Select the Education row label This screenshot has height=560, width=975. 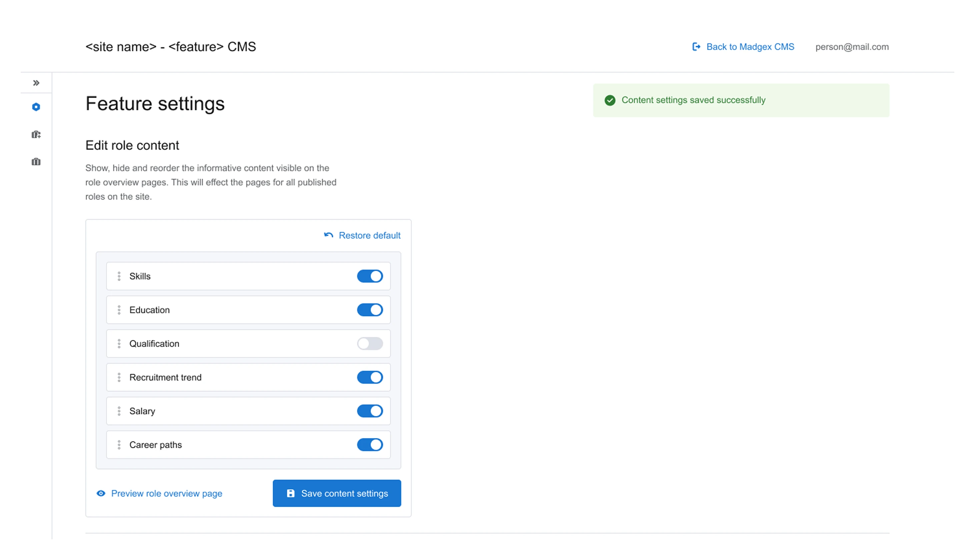tap(149, 310)
